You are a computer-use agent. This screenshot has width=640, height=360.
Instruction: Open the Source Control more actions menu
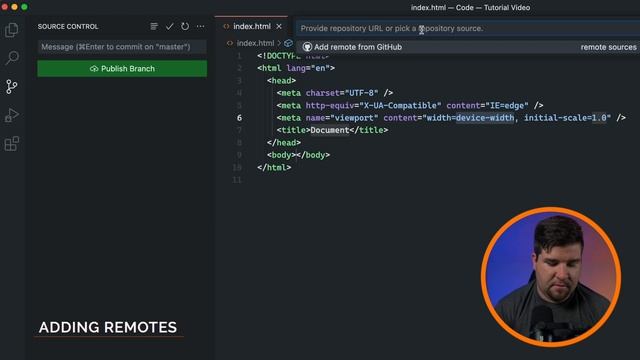pos(200,27)
